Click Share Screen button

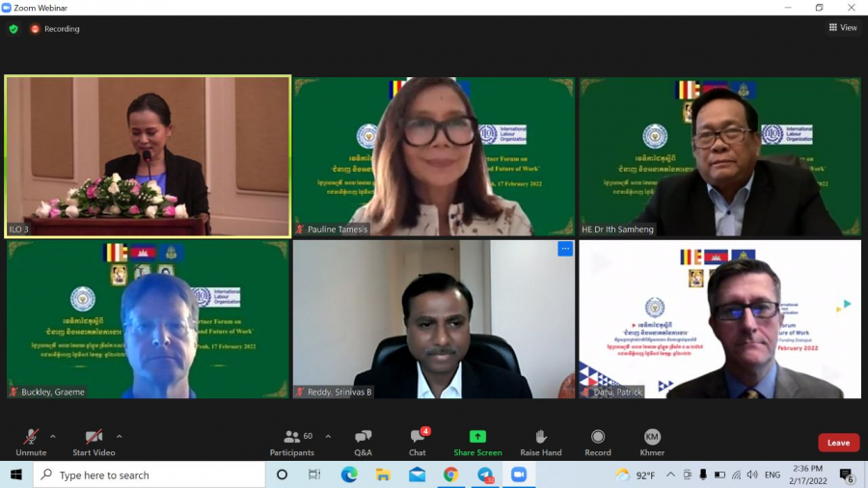click(x=477, y=442)
